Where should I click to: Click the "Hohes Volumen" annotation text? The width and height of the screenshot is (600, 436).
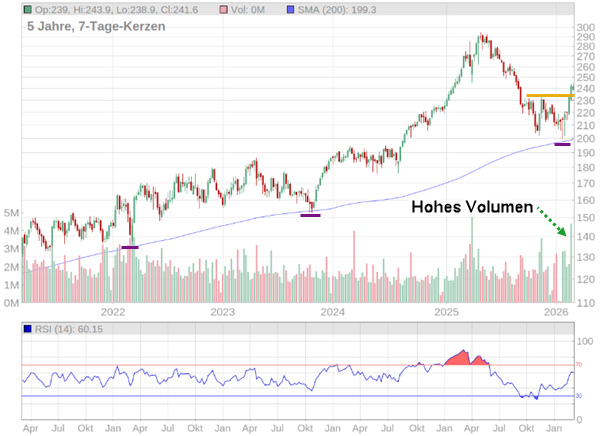472,208
